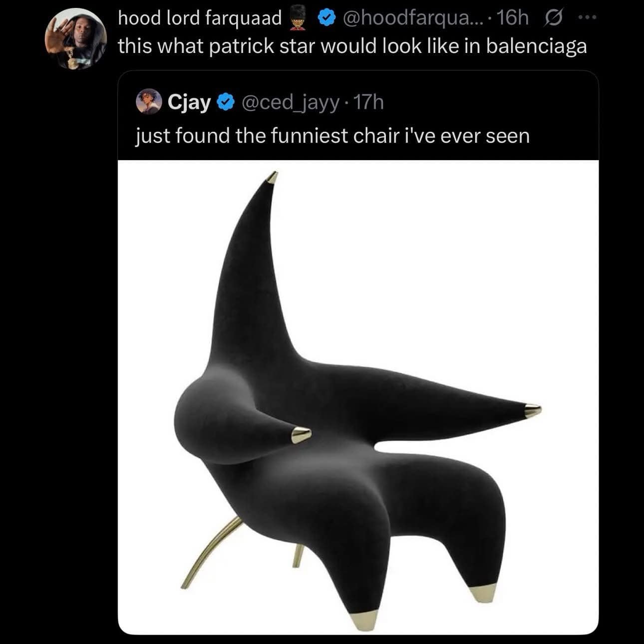Screen dimensions: 644x644
Task: Open quoted tweet text 'just found the funniest chair'
Action: point(332,135)
